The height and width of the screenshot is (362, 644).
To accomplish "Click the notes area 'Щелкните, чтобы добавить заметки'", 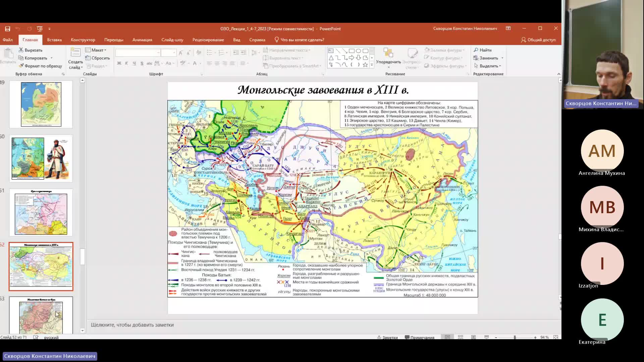I will (x=132, y=325).
